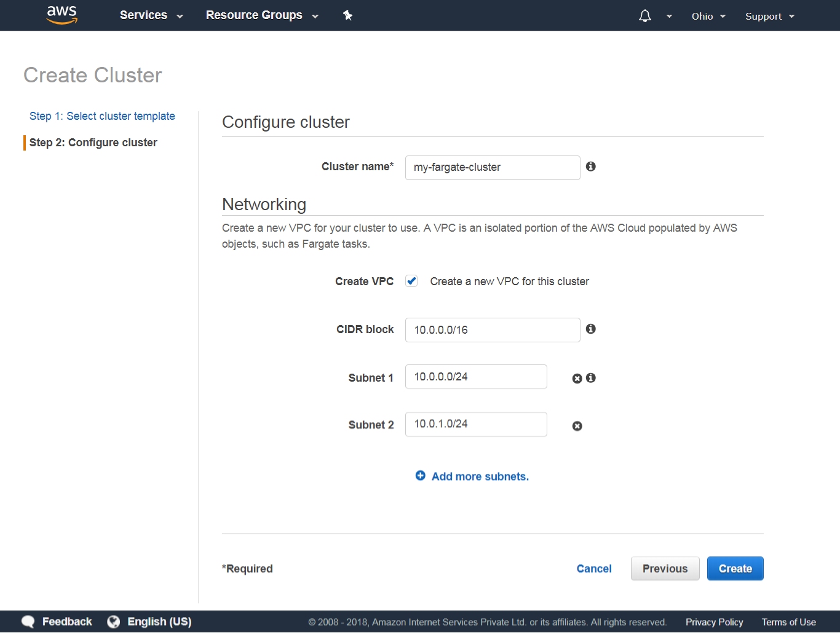Image resolution: width=840 pixels, height=633 pixels.
Task: Click the Previous button
Action: pyautogui.click(x=665, y=568)
